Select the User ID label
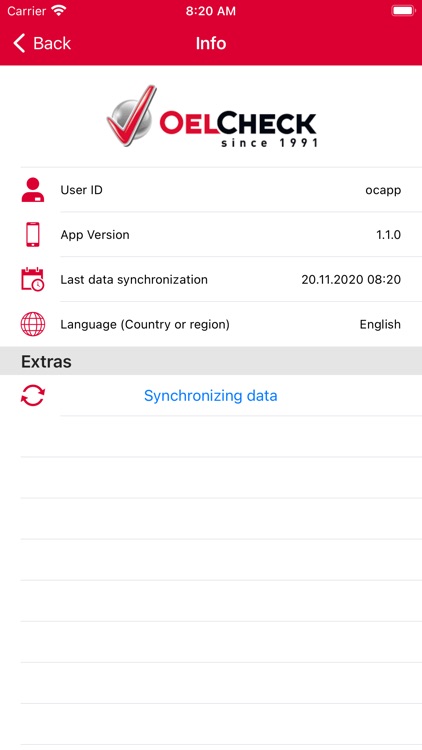422x750 pixels. (81, 190)
